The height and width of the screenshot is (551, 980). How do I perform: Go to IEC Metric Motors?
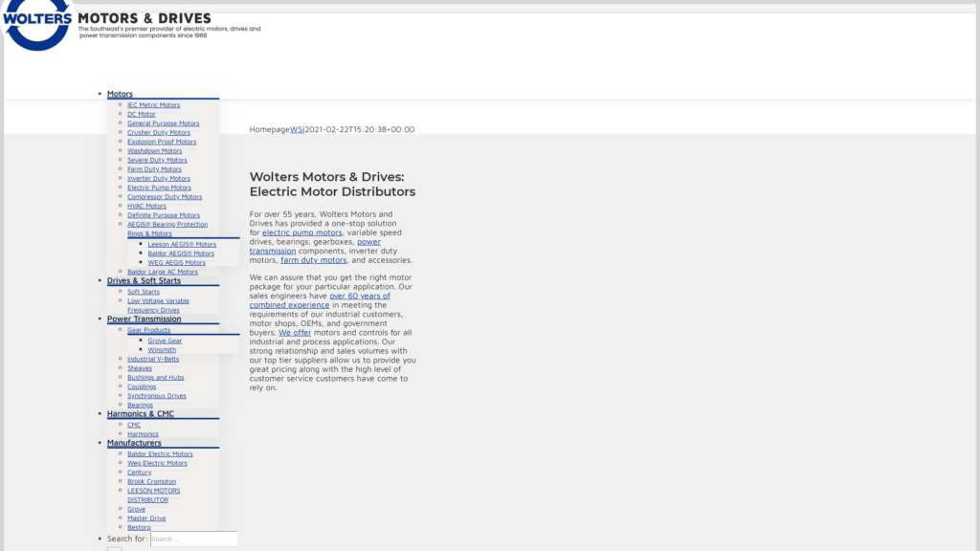click(153, 105)
